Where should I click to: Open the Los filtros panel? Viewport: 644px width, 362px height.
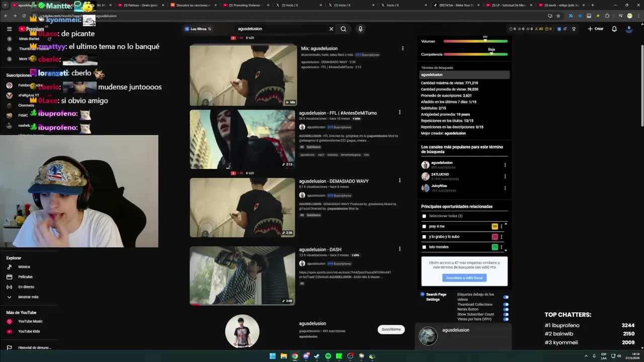[x=198, y=29]
